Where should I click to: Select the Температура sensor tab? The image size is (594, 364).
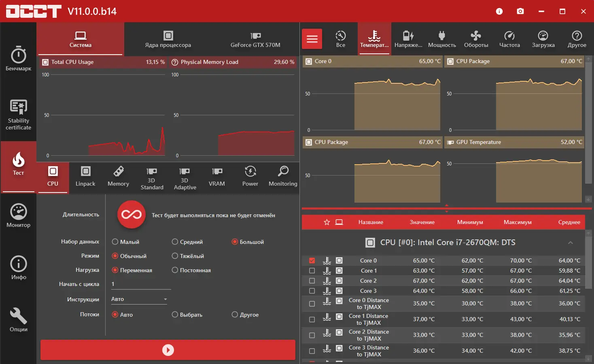coord(374,39)
